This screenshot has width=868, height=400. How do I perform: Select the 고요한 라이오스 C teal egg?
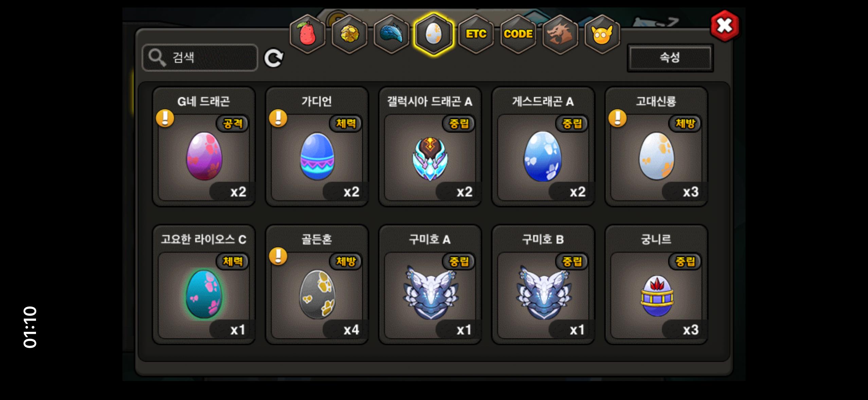204,285
